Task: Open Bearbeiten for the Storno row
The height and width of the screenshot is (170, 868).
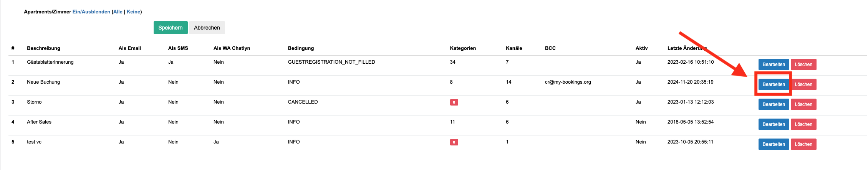Action: point(774,104)
